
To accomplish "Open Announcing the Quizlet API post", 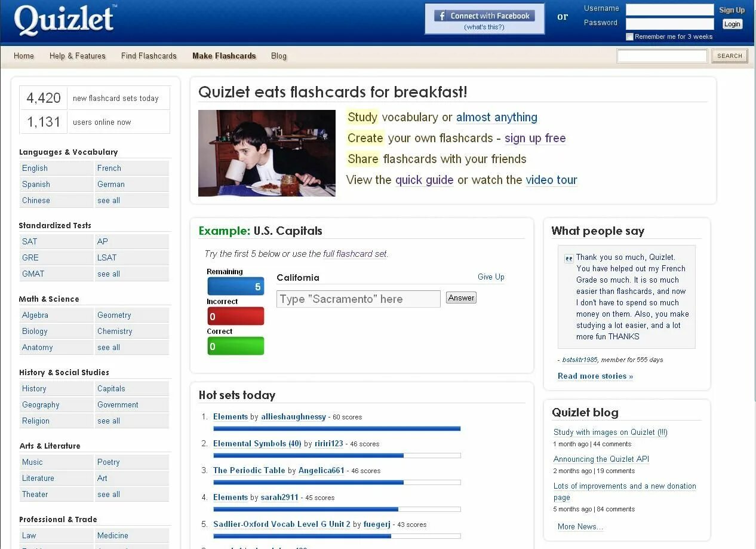I will [x=601, y=459].
